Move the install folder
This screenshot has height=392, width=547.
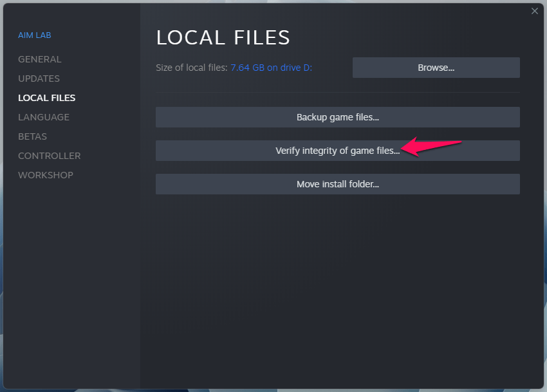(x=337, y=184)
